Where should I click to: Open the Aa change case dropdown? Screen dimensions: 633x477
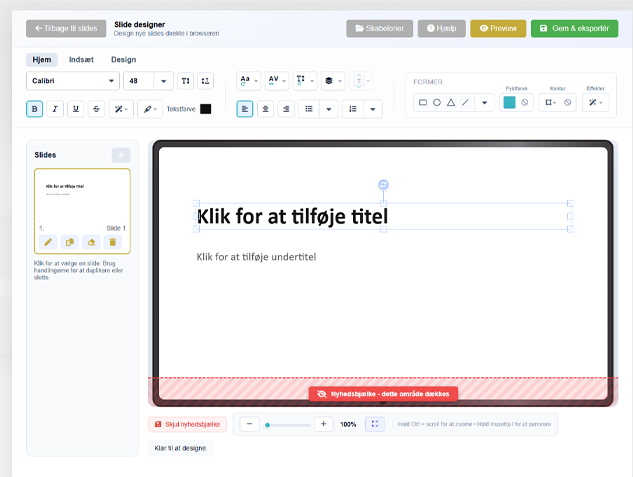click(249, 81)
